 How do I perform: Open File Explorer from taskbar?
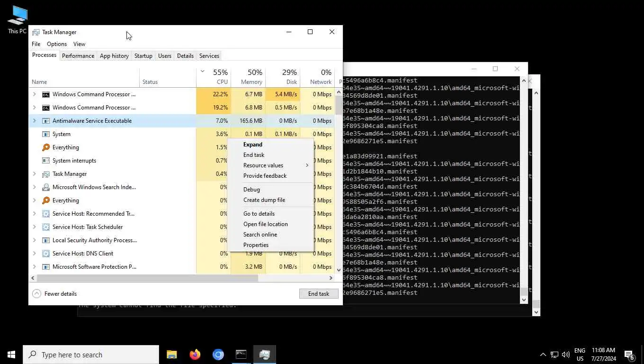pyautogui.click(x=171, y=355)
